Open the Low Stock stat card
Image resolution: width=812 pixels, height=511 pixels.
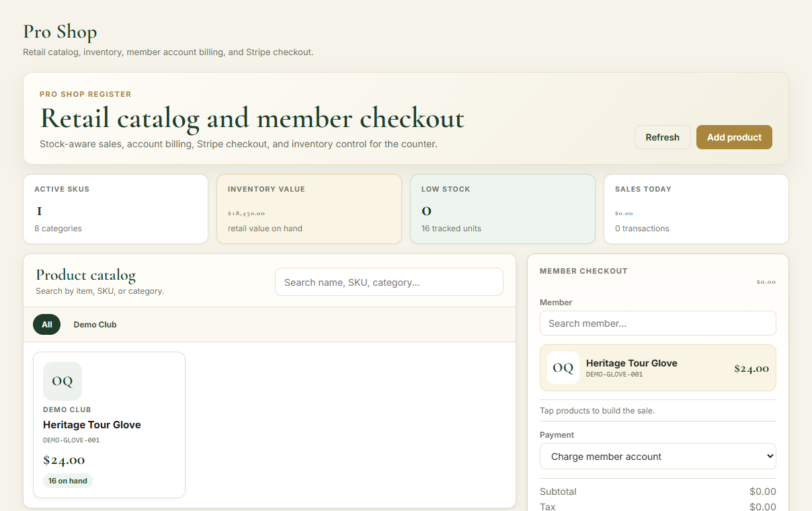click(x=503, y=209)
